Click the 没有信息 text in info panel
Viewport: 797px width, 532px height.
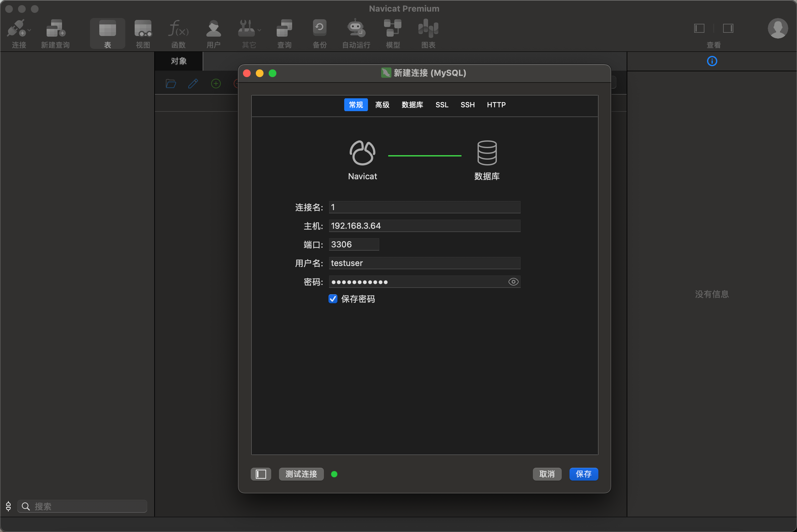[x=712, y=294]
